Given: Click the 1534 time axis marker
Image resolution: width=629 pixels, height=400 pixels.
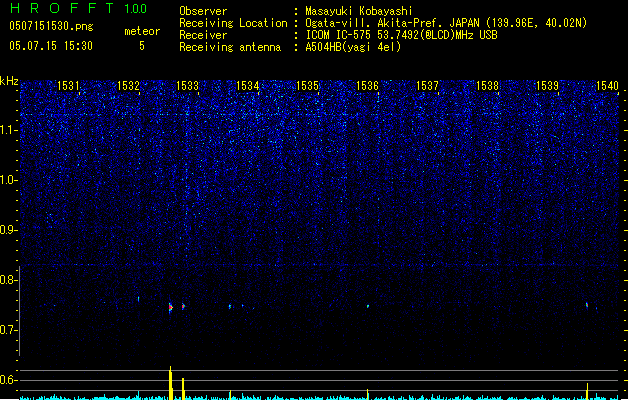Looking at the screenshot, I should (248, 86).
